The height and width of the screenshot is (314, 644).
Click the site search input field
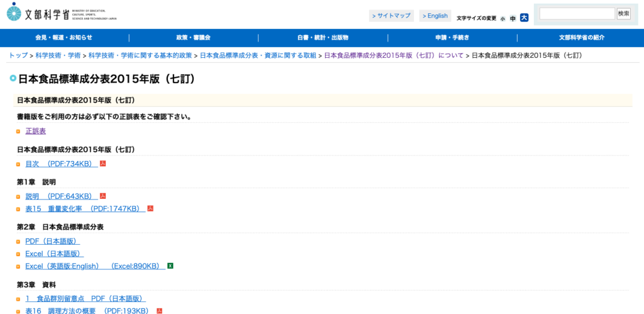click(577, 14)
